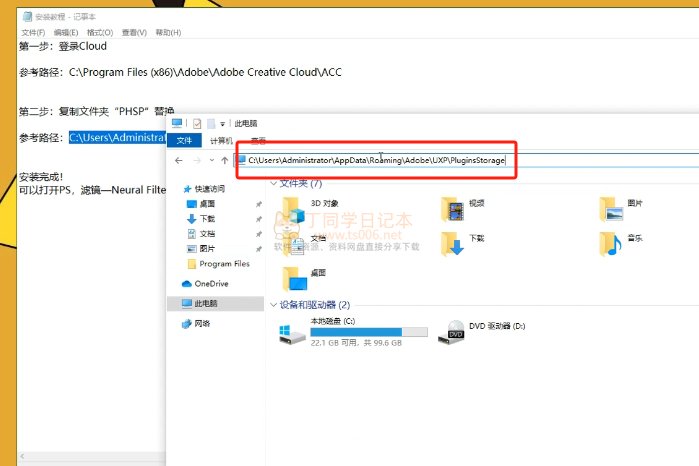This screenshot has width=699, height=466.
Task: Click the properties icon in quick access toolbar
Action: (x=197, y=124)
